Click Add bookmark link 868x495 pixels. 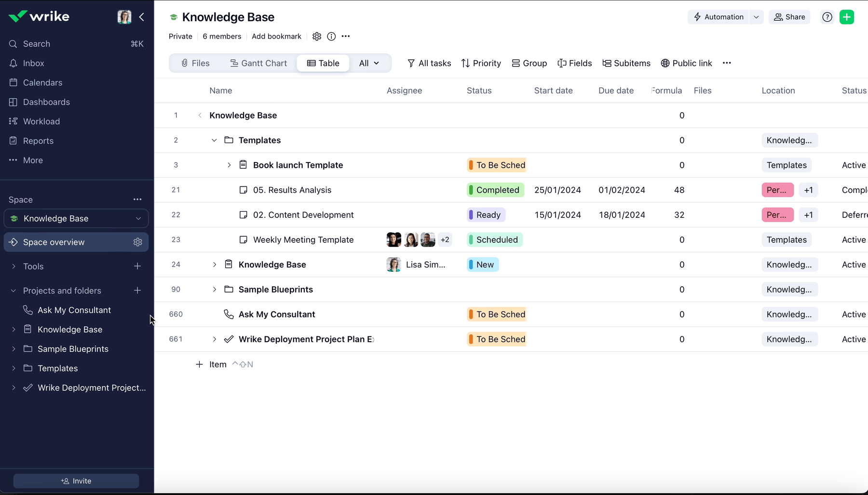[x=276, y=36]
